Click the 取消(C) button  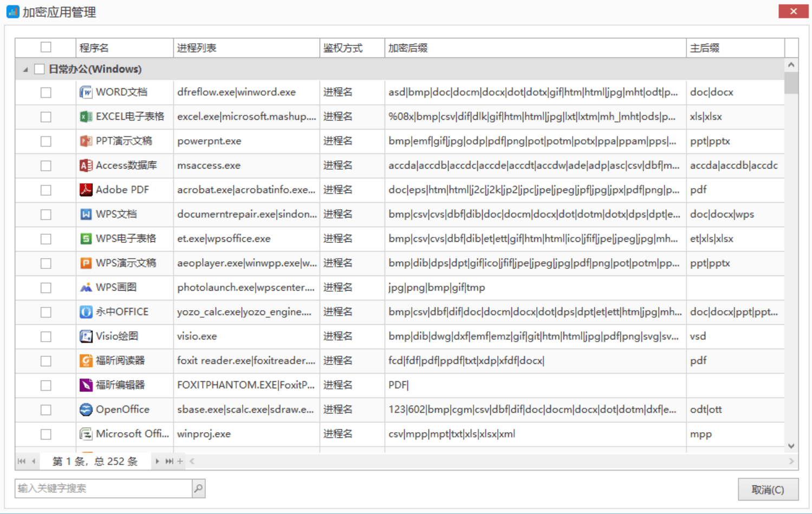tap(768, 490)
